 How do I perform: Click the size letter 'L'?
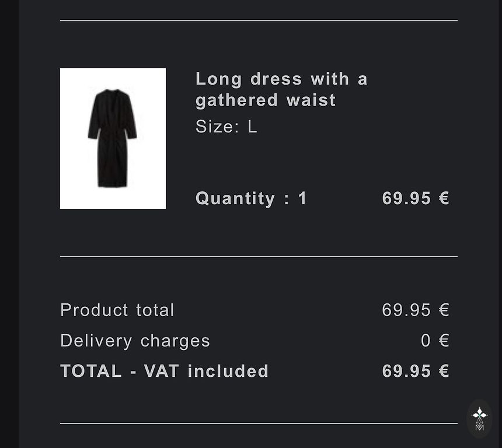coord(252,127)
